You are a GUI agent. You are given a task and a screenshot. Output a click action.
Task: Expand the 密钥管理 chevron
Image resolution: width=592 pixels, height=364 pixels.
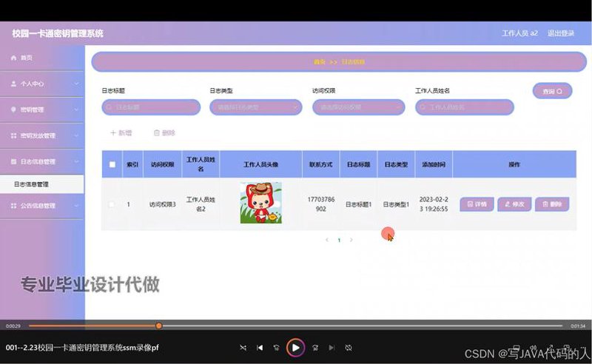[76, 109]
